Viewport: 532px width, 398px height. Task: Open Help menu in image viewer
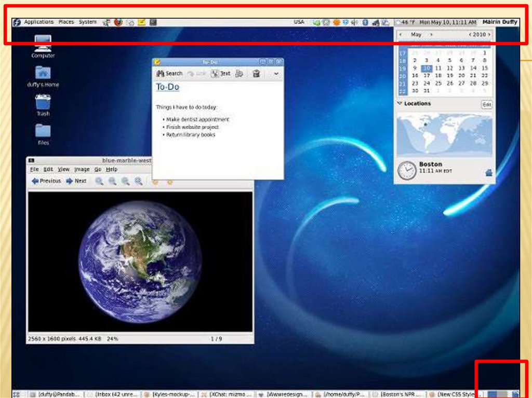[112, 169]
